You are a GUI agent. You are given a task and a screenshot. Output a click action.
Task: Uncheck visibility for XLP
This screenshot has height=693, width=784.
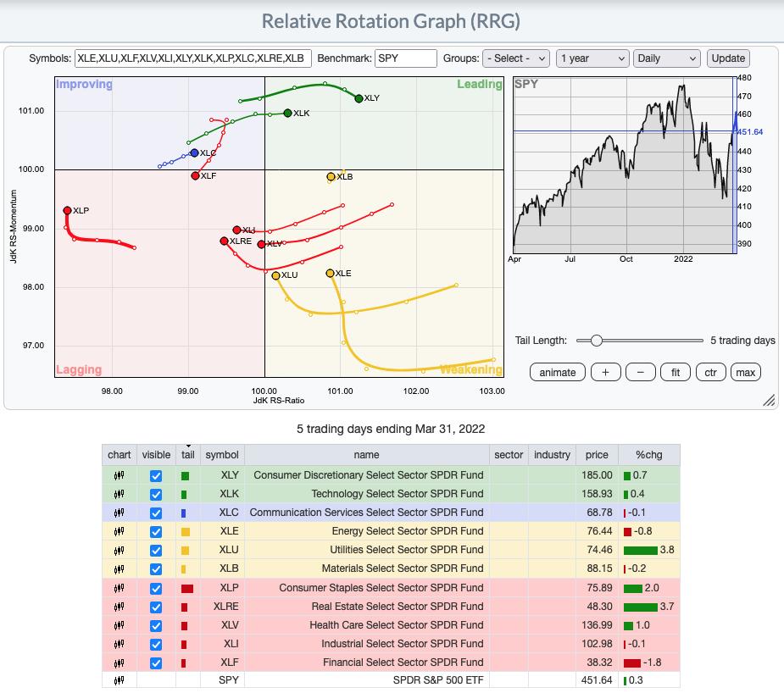pos(156,589)
